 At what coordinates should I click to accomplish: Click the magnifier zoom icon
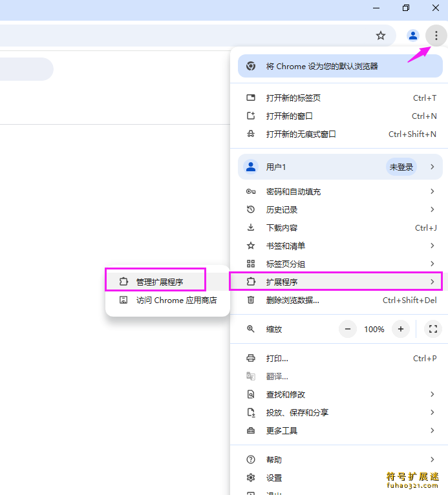(x=250, y=329)
